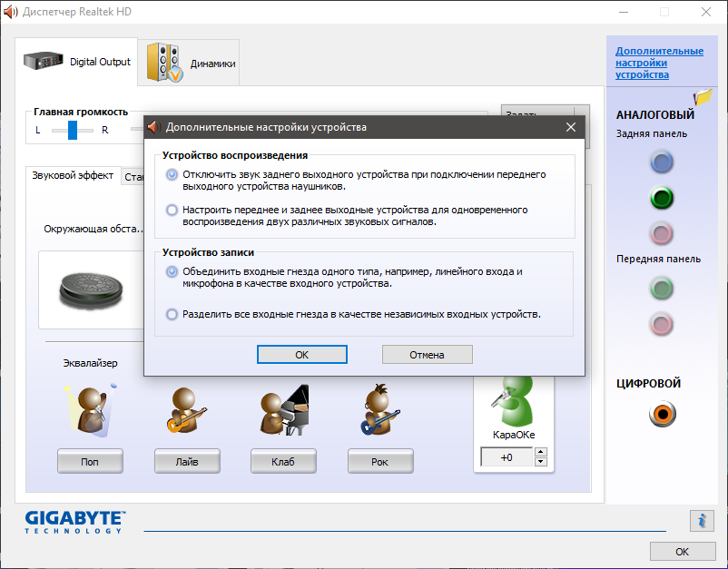Click the pop singer equalizer icon
The height and width of the screenshot is (569, 728).
(91, 410)
